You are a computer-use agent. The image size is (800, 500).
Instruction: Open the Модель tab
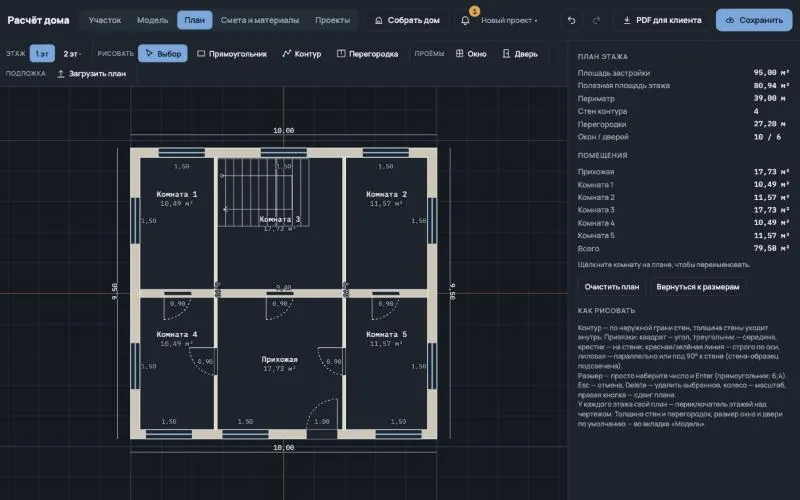point(152,20)
